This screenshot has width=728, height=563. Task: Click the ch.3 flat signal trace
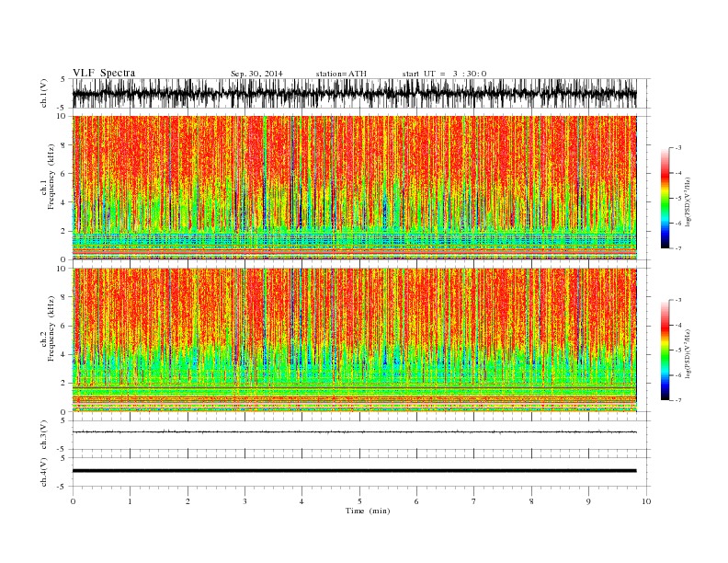click(354, 432)
